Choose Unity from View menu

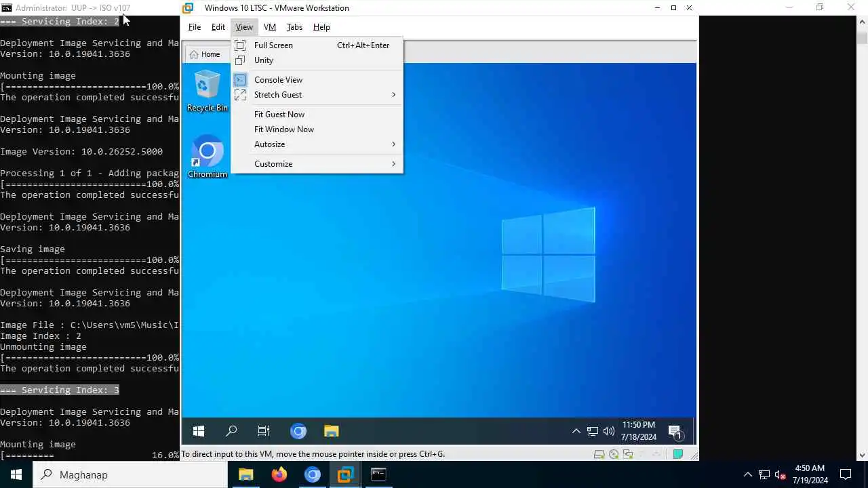[x=317, y=60]
